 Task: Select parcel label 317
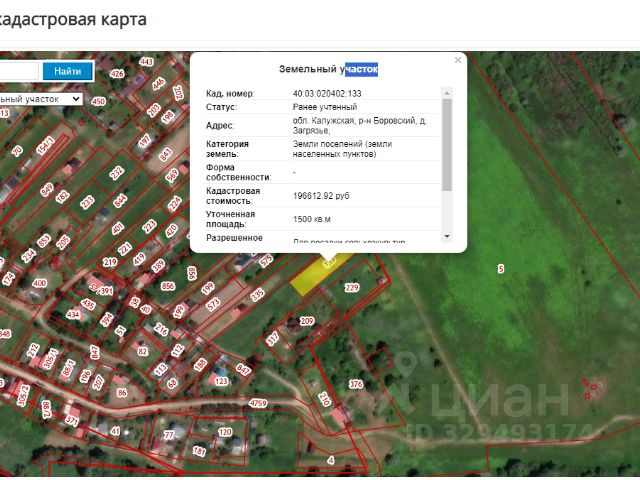tap(272, 338)
